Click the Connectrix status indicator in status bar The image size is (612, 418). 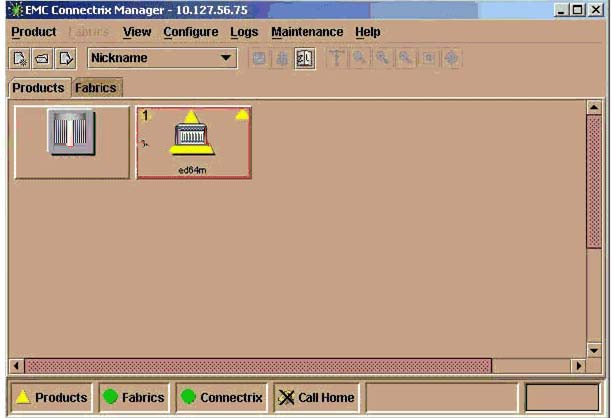click(x=222, y=398)
